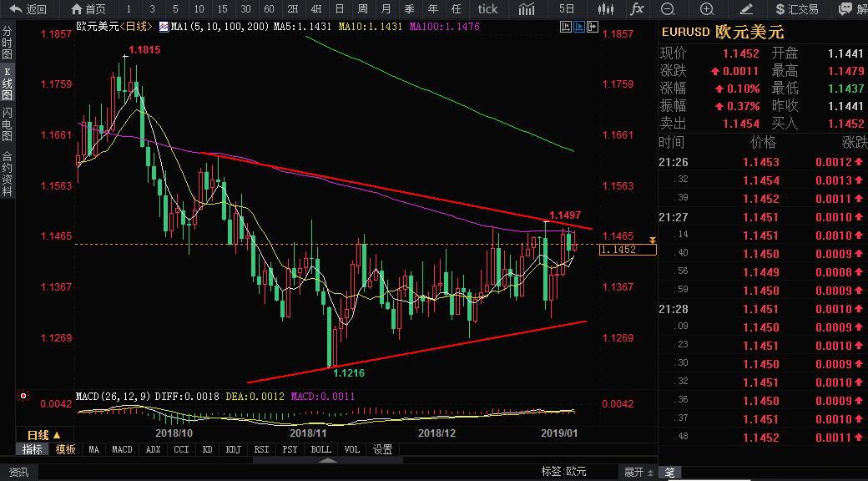
Task: Click 展开 to expand bottom panel
Action: click(638, 472)
